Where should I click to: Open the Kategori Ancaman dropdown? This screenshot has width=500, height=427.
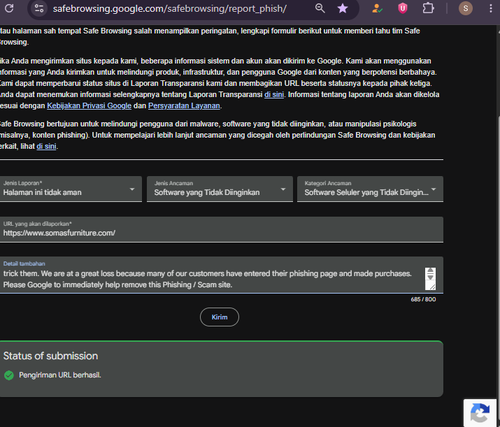(x=370, y=189)
